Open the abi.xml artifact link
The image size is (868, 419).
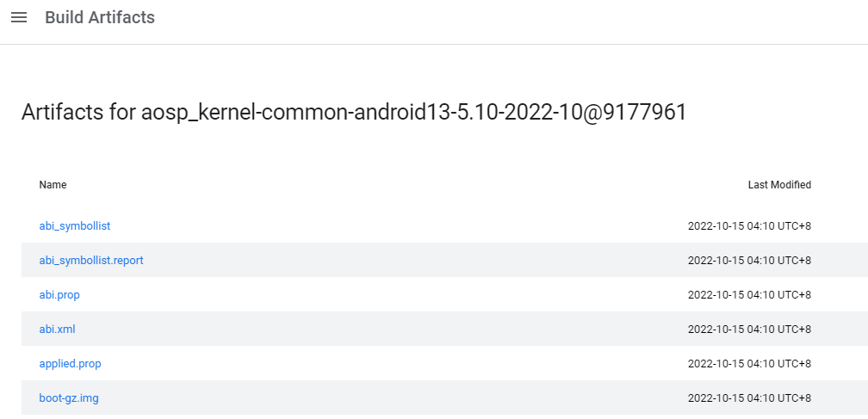pyautogui.click(x=57, y=329)
